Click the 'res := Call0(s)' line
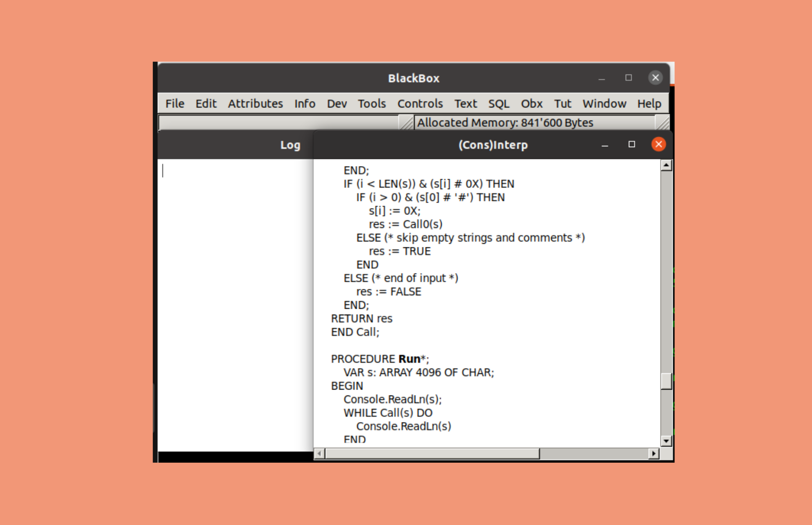The height and width of the screenshot is (525, 812). click(x=406, y=224)
